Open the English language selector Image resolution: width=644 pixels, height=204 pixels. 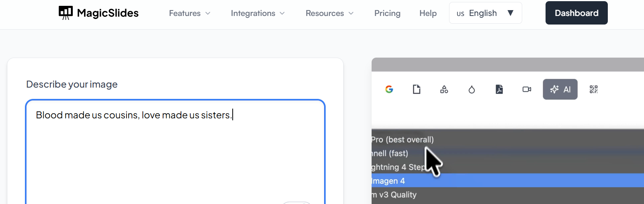click(485, 13)
